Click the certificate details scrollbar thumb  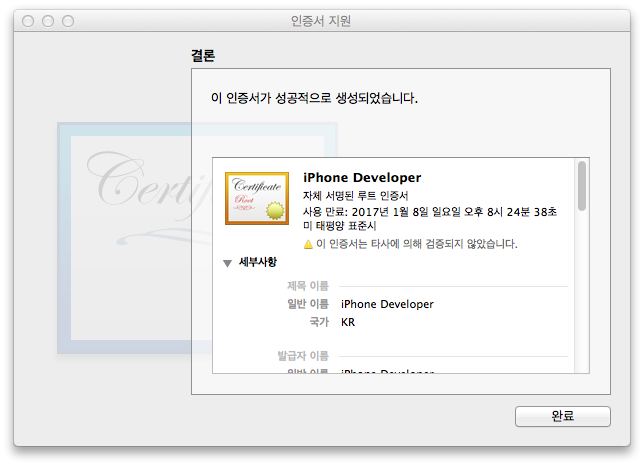(582, 186)
